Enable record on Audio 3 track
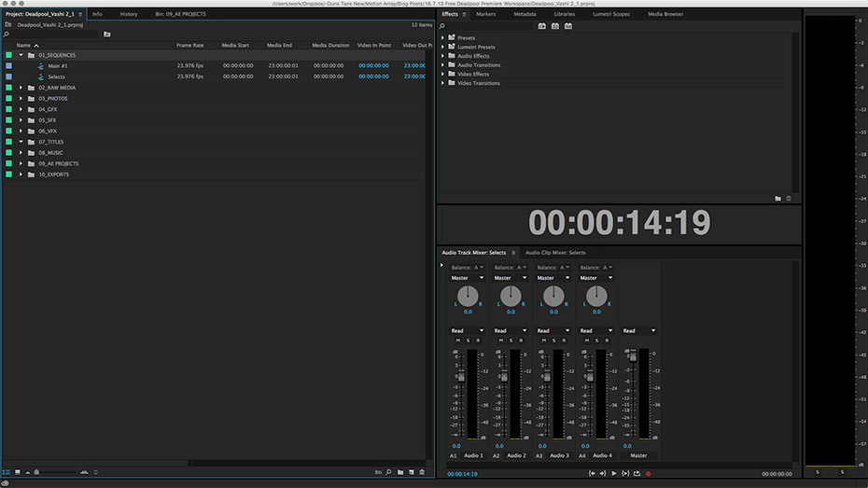Image resolution: width=868 pixels, height=488 pixels. tap(564, 341)
